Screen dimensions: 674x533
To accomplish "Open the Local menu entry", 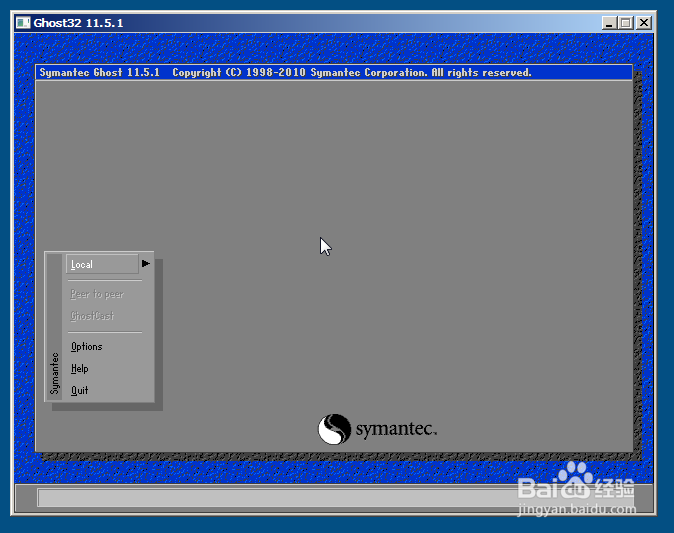I will (x=102, y=264).
